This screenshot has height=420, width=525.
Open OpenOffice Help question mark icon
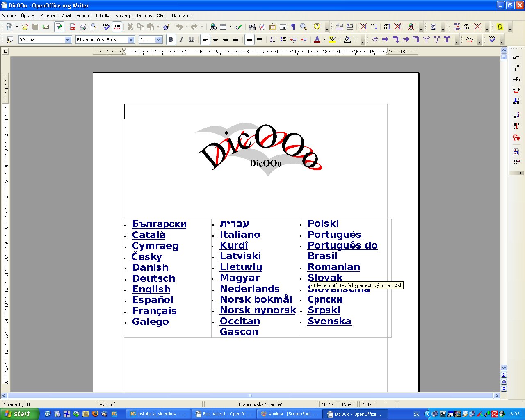[x=317, y=27]
